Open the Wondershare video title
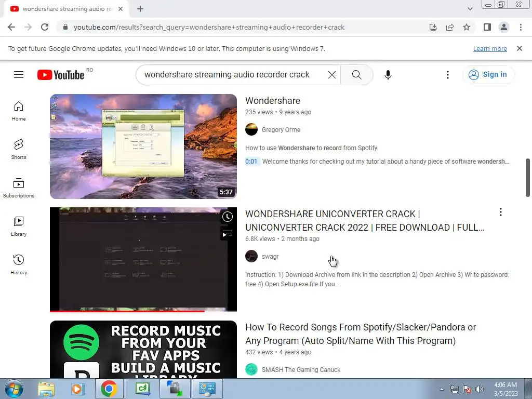Screen dimensions: 532x399 [x=272, y=101]
